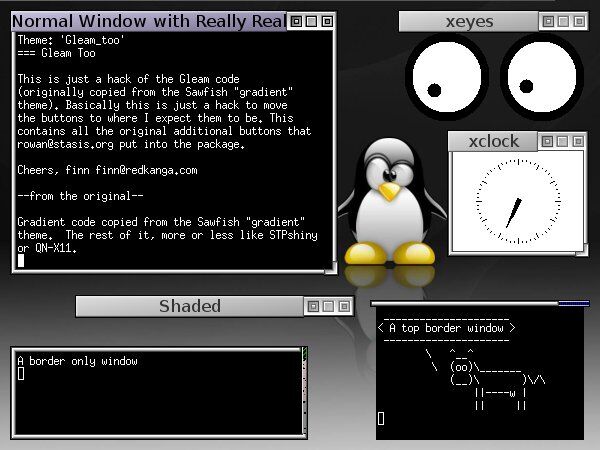Click the nested-square button on xclock titlebar
The width and height of the screenshot is (600, 450).
578,142
